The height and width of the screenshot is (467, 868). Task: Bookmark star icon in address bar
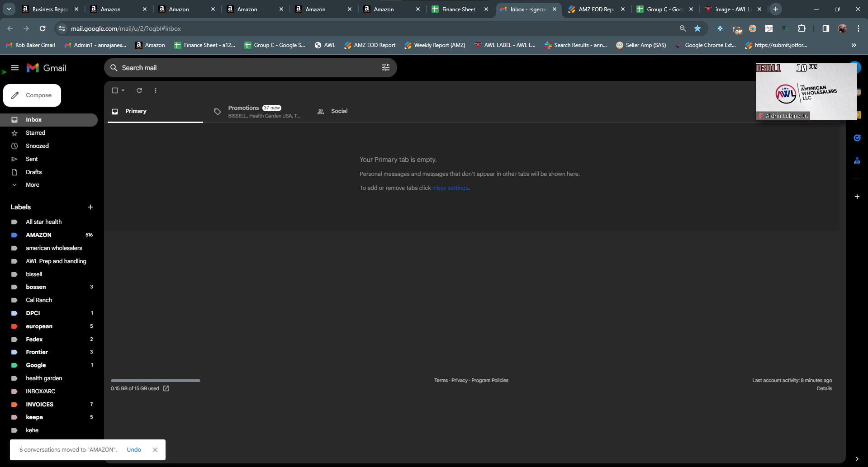click(697, 28)
